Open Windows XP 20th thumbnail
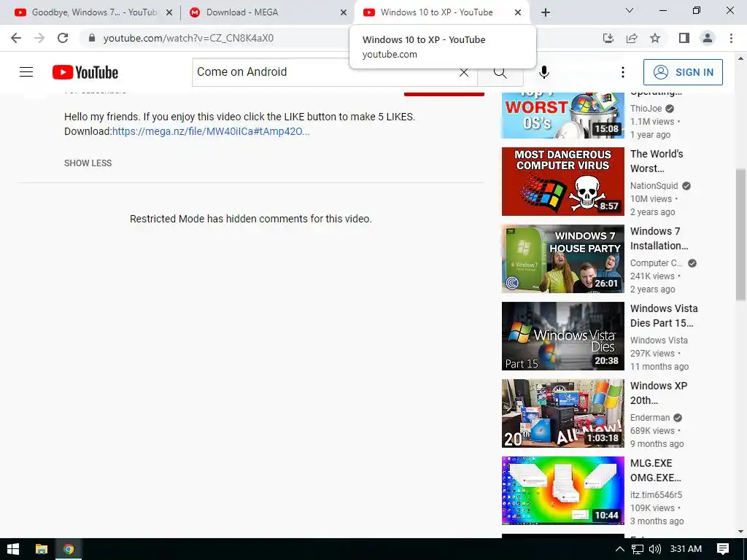This screenshot has height=560, width=747. tap(562, 413)
